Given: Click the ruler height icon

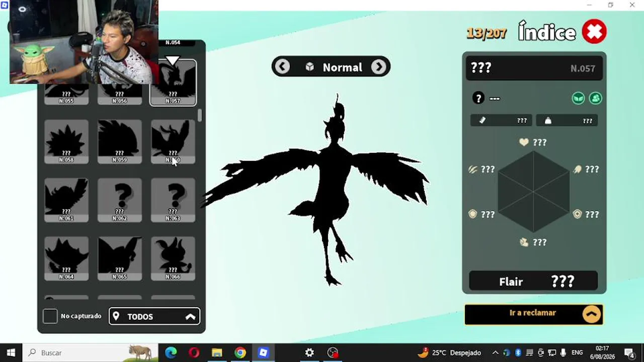Looking at the screenshot, I should 482,120.
